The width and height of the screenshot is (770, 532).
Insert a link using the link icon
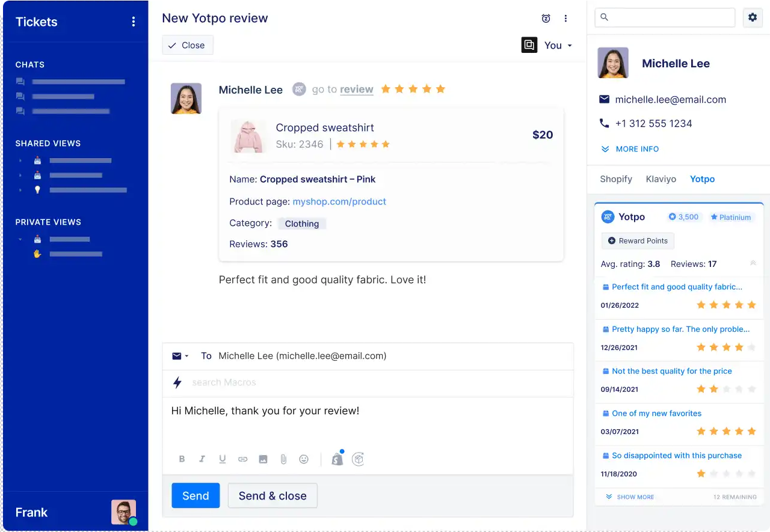pos(243,459)
